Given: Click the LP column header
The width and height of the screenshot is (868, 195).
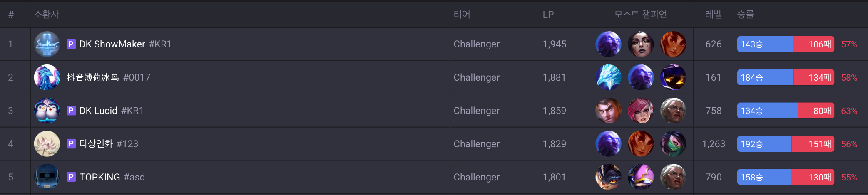Looking at the screenshot, I should point(548,15).
